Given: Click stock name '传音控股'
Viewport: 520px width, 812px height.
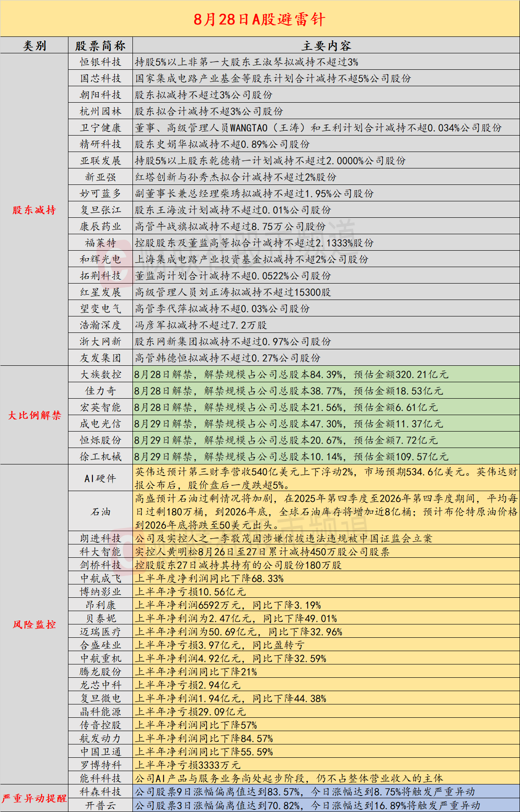Looking at the screenshot, I should (x=100, y=725).
